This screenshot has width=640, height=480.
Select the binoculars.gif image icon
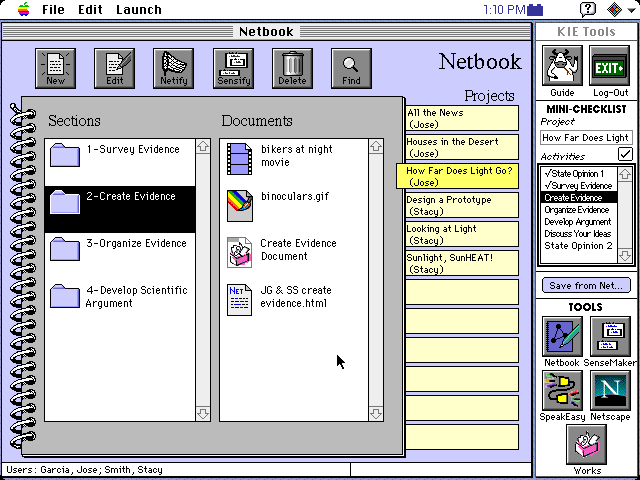coord(240,206)
